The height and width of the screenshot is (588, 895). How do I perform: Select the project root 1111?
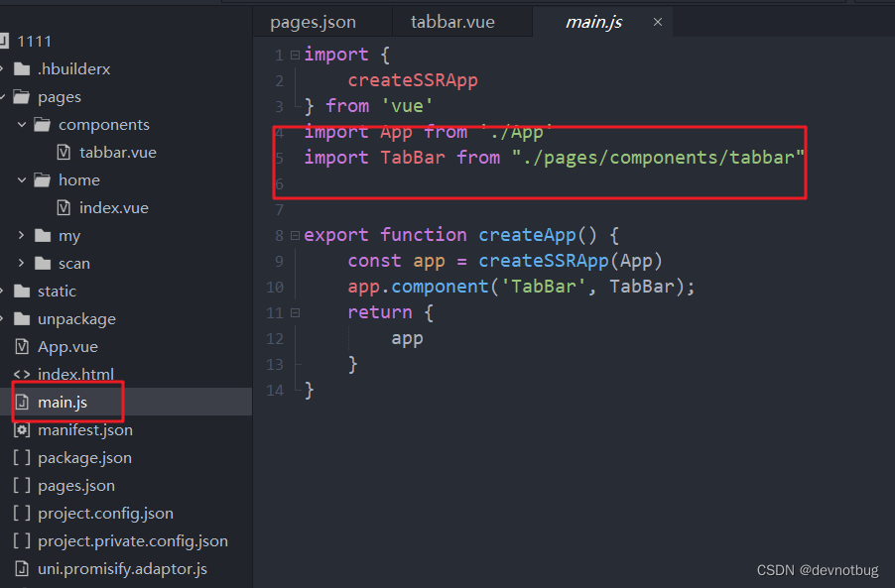click(x=36, y=40)
